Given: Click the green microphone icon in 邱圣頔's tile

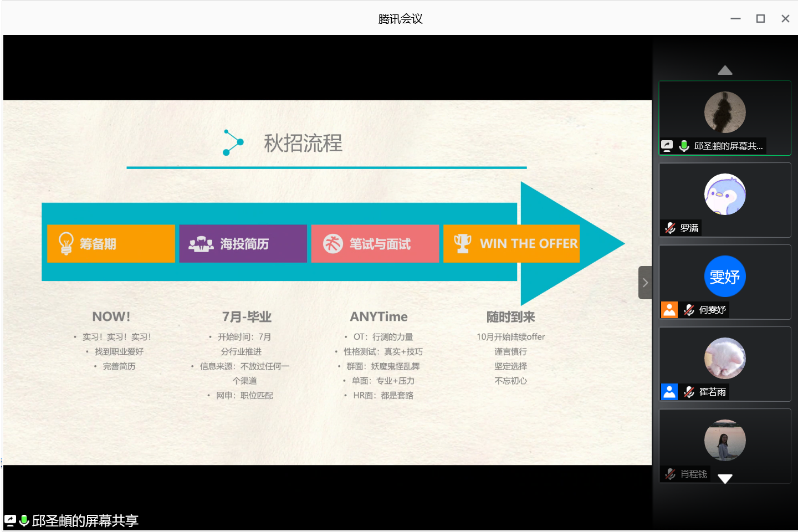Looking at the screenshot, I should [684, 146].
